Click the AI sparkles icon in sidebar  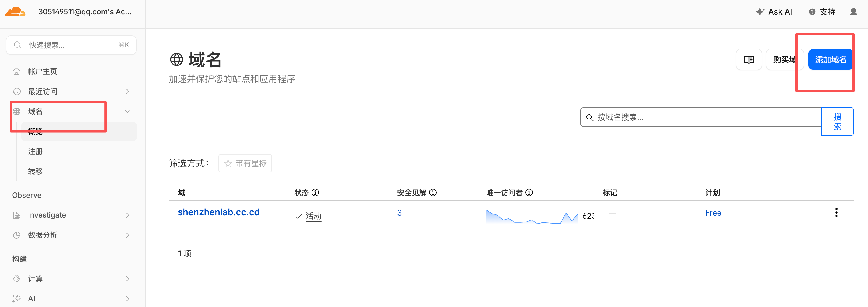coord(17,299)
